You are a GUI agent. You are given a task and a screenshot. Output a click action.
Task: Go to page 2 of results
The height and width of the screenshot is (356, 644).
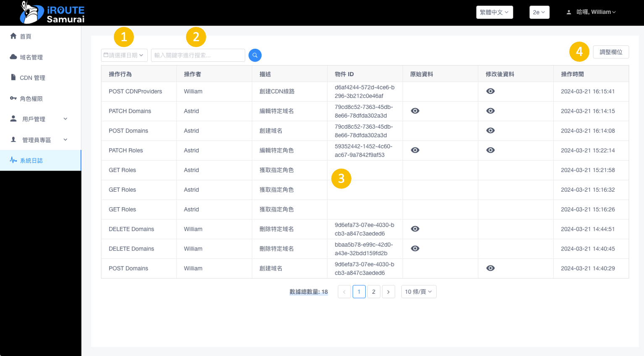tap(373, 292)
